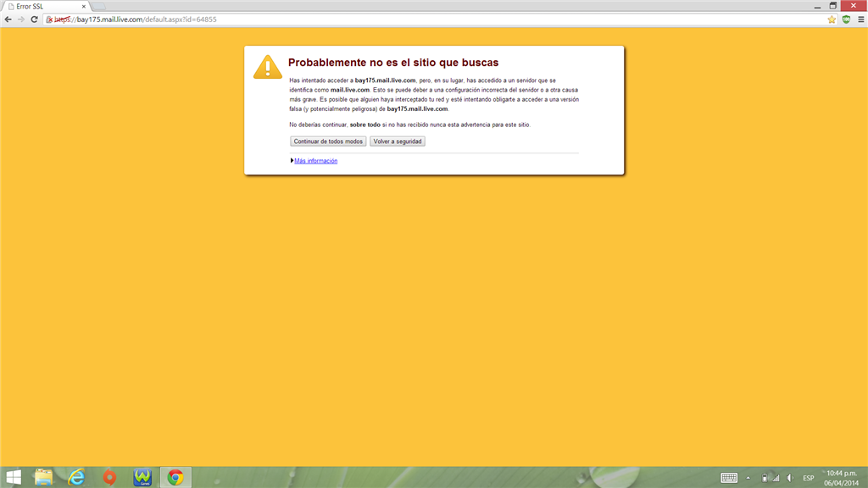Go back to the previous page
The image size is (868, 488).
pyautogui.click(x=8, y=19)
